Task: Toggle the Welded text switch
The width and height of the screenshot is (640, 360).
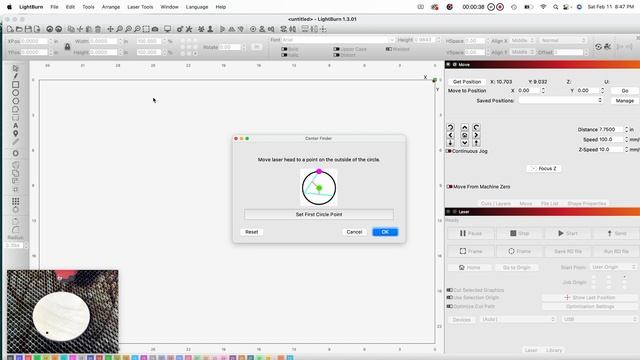Action: point(389,49)
